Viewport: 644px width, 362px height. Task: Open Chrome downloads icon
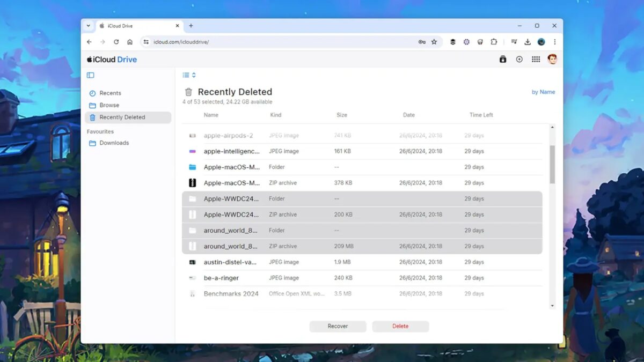click(x=528, y=42)
